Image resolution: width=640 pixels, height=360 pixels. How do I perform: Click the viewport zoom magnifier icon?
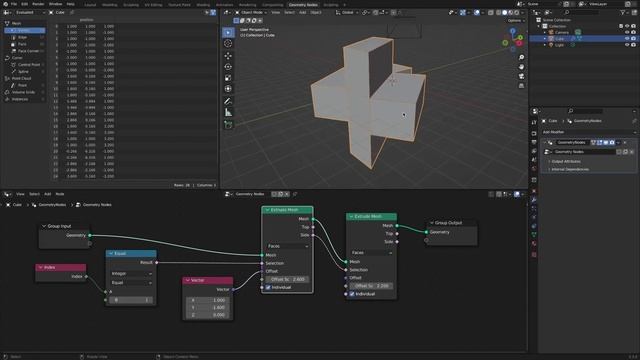coord(521,58)
